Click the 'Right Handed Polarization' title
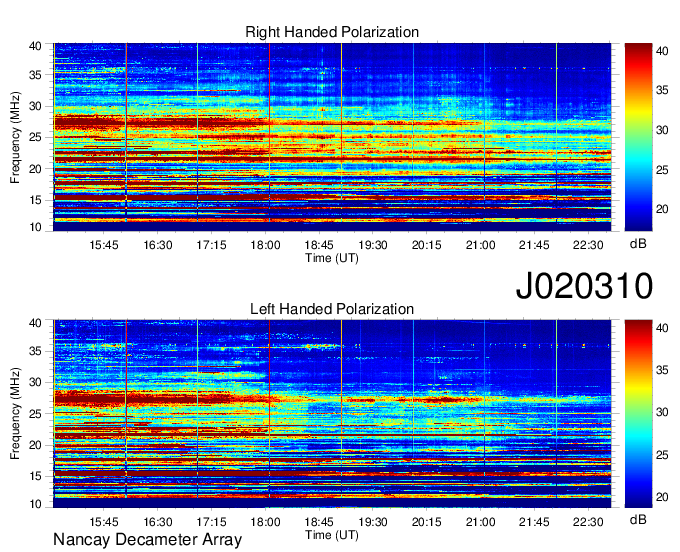Image resolution: width=680 pixels, height=552 pixels. (332, 32)
